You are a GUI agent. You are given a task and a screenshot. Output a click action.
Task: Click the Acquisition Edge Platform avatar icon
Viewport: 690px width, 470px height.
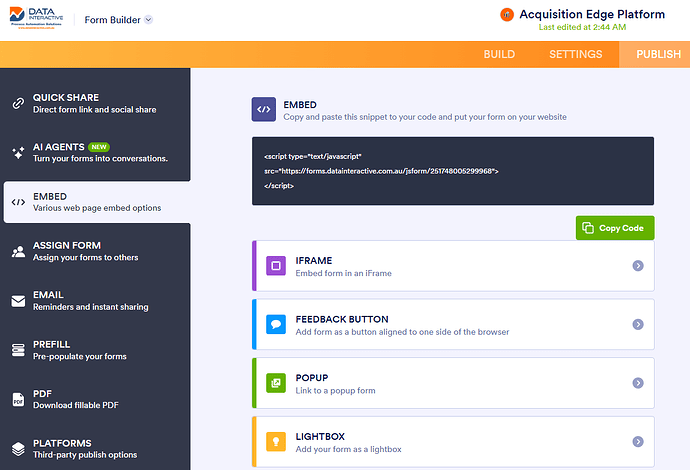(x=507, y=15)
